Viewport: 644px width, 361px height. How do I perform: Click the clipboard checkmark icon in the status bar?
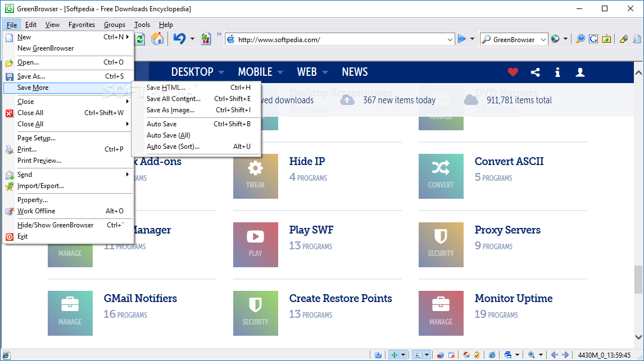pyautogui.click(x=477, y=355)
